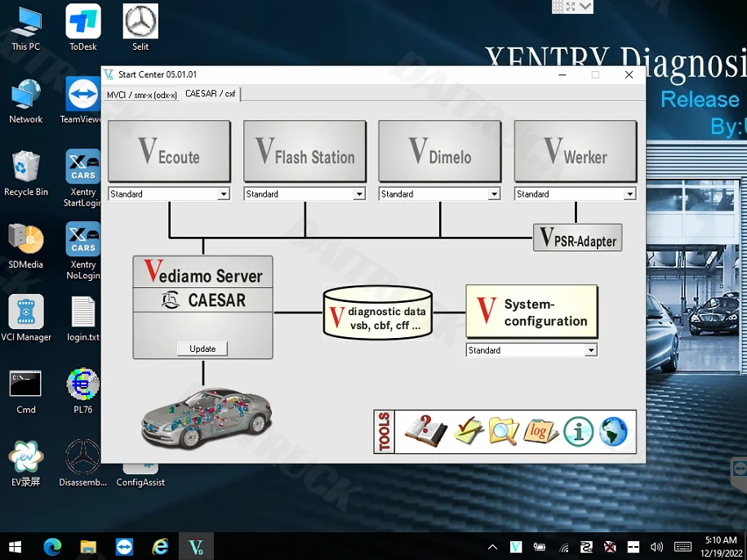Launch Xentry StartLogin shortcut
The image size is (747, 560).
click(83, 178)
